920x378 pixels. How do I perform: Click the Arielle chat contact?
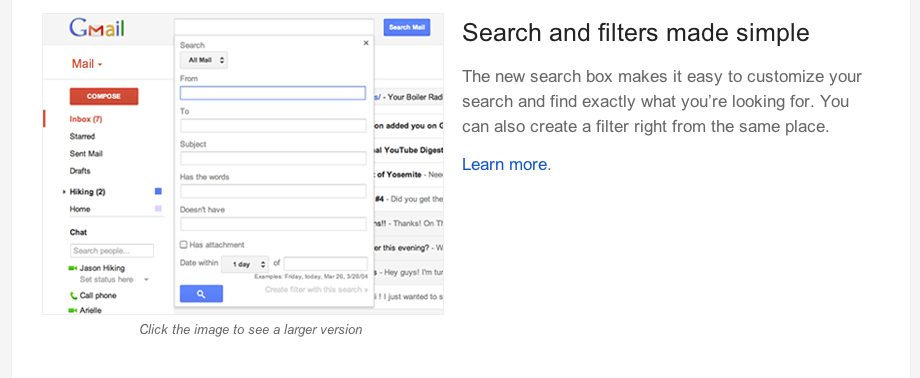coord(90,310)
